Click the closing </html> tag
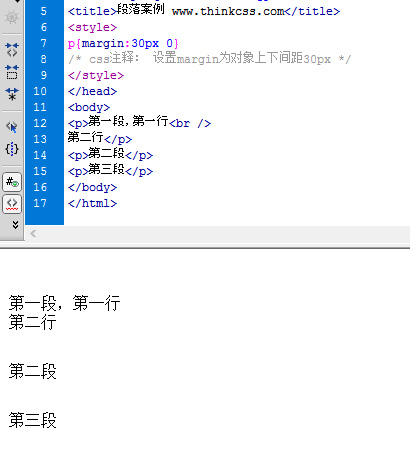 (92, 203)
